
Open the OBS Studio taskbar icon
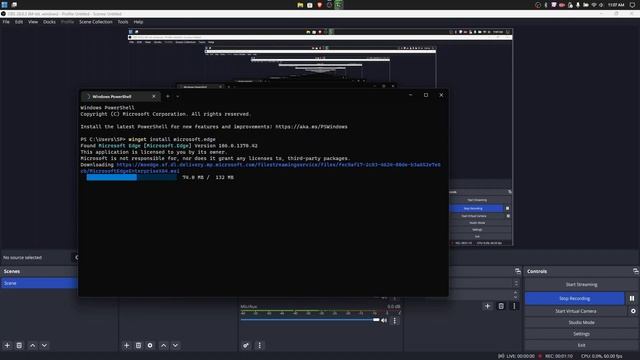pos(329,5)
